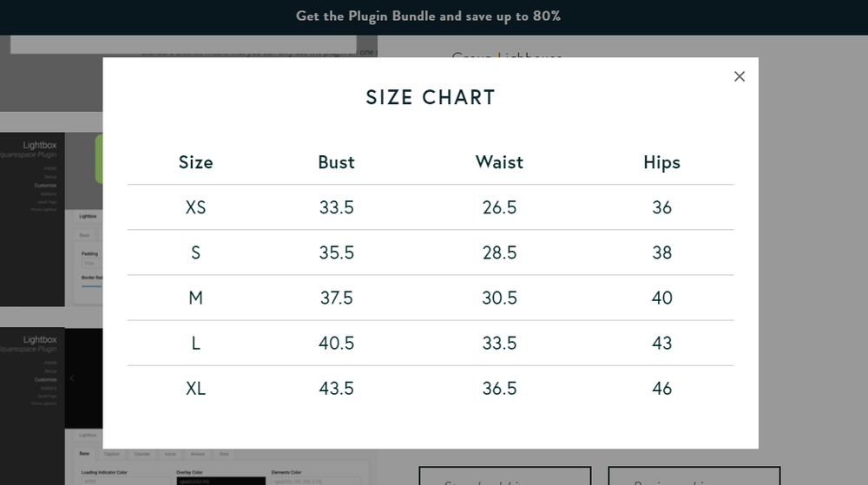Click bust value 35.5
The width and height of the screenshot is (868, 485).
click(336, 252)
